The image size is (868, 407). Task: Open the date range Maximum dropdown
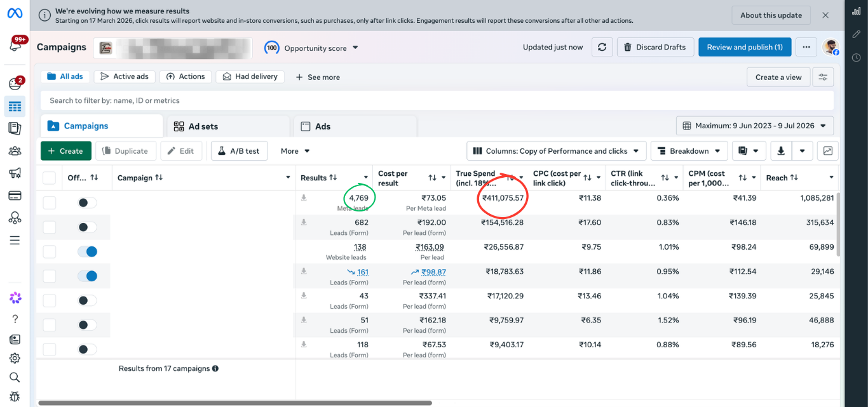point(755,126)
